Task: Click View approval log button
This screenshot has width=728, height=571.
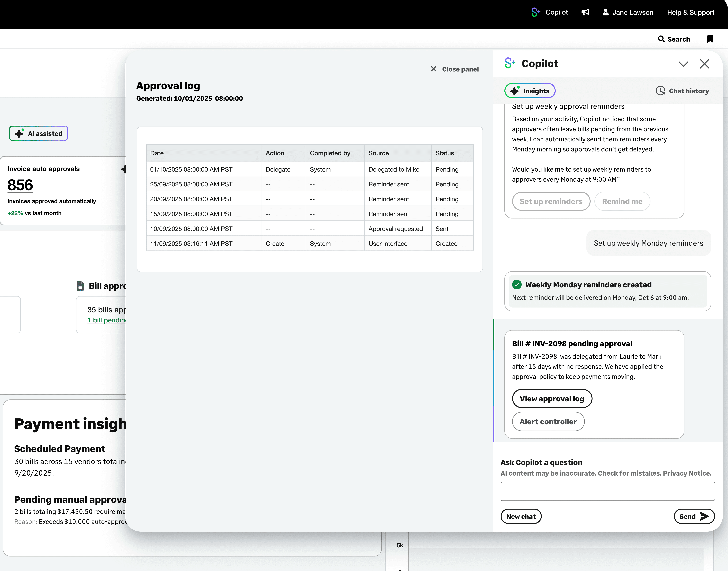Action: 552,398
